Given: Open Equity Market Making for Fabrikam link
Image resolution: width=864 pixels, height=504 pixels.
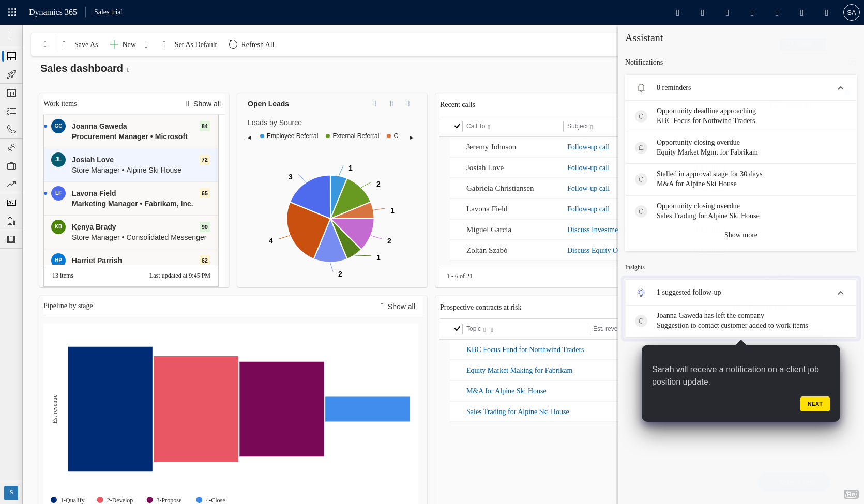Looking at the screenshot, I should pos(519,370).
